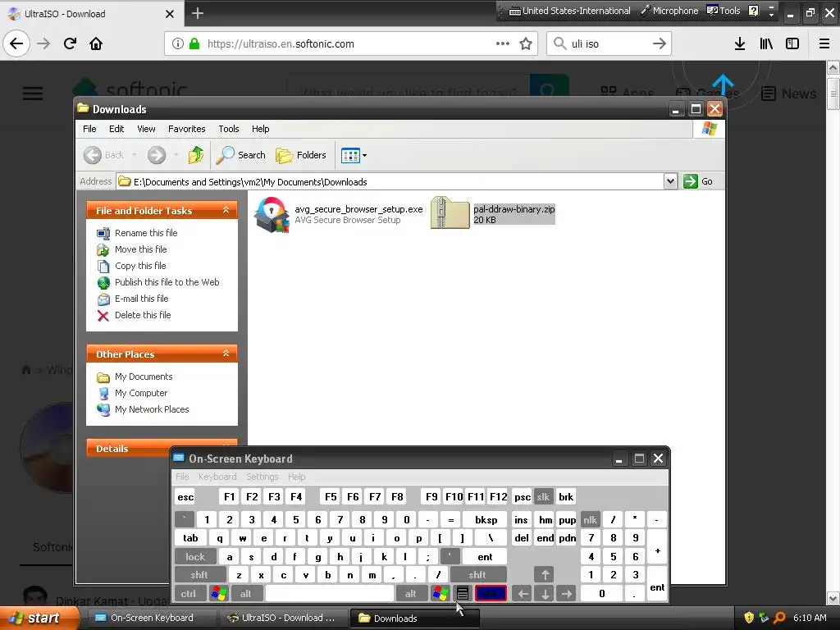Open the Tools menu in Downloads
The image size is (840, 630).
point(229,129)
